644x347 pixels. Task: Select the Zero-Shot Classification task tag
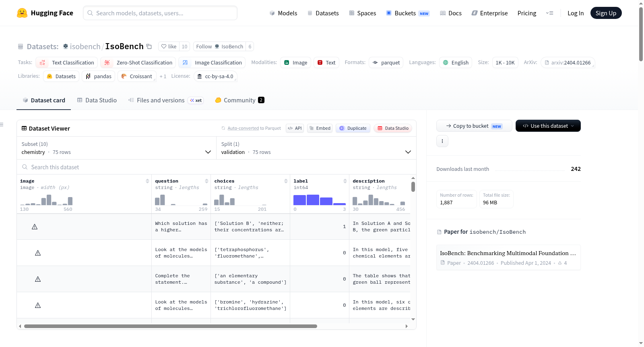(x=138, y=62)
